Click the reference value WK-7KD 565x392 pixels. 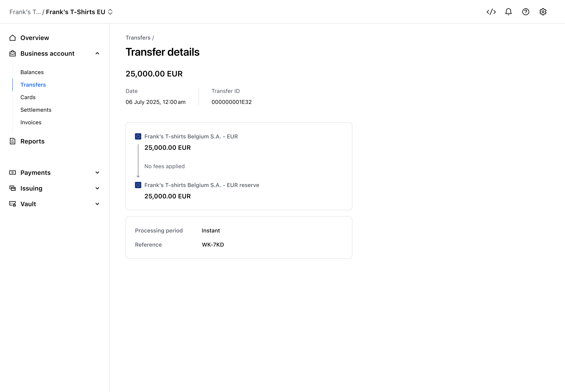click(213, 245)
